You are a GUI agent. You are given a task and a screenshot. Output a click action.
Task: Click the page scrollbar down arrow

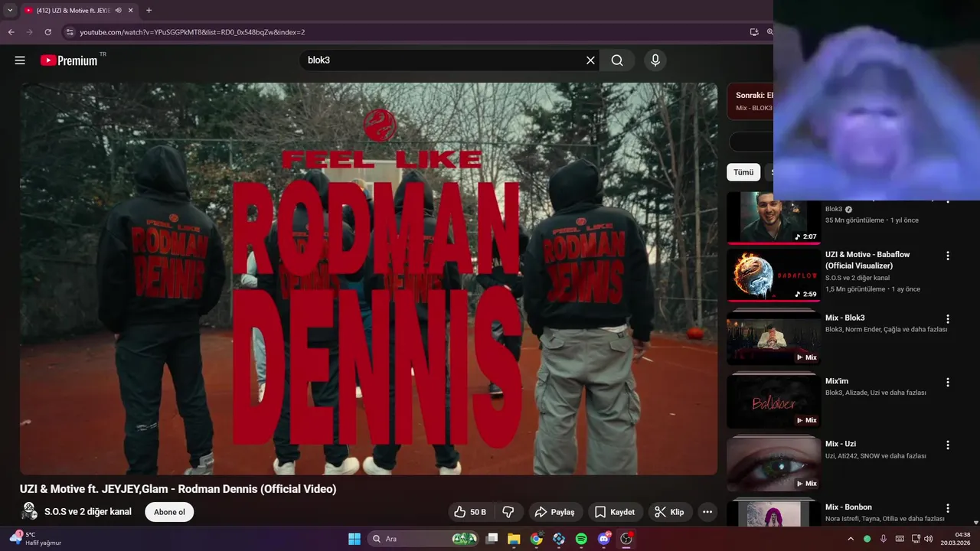click(975, 523)
